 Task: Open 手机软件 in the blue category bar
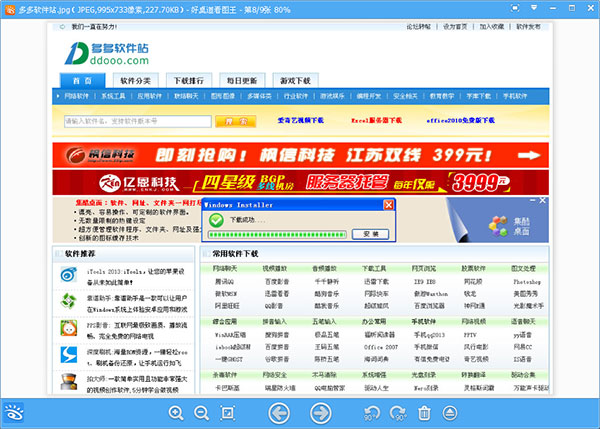515,96
